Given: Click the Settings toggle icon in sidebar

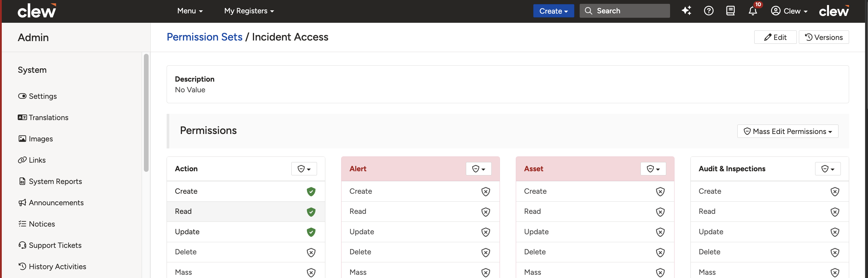Looking at the screenshot, I should tap(22, 96).
